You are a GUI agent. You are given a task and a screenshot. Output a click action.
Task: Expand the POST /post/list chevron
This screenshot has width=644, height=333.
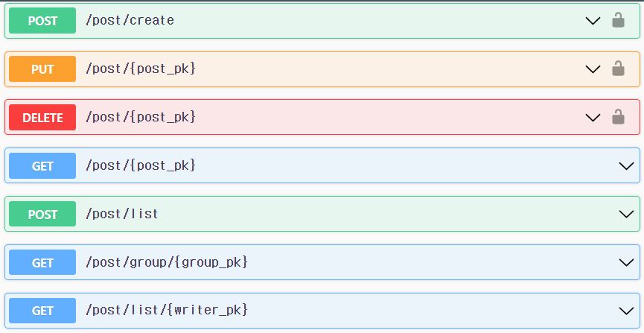[626, 215]
